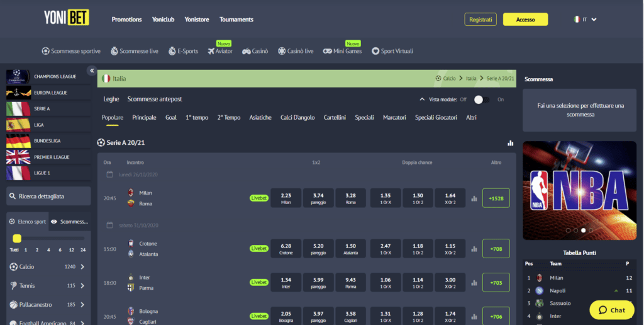Click the Registrati button

[x=480, y=20]
